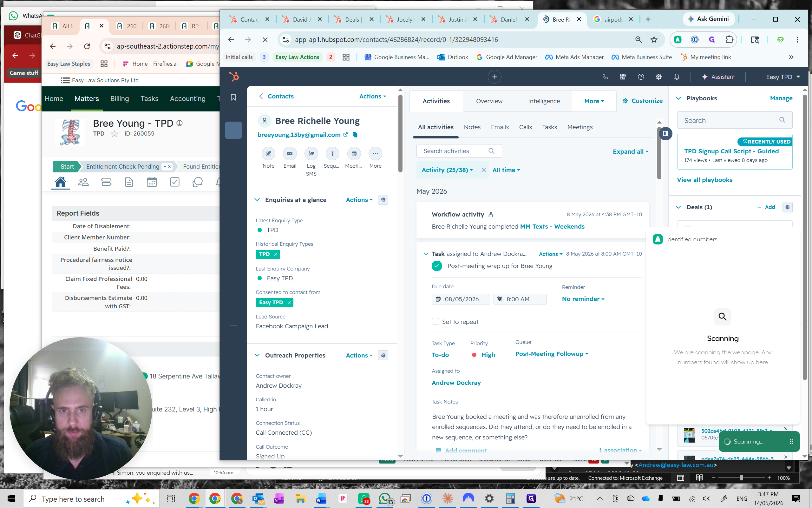Open the No reminder dropdown
The height and width of the screenshot is (508, 812).
click(x=583, y=299)
